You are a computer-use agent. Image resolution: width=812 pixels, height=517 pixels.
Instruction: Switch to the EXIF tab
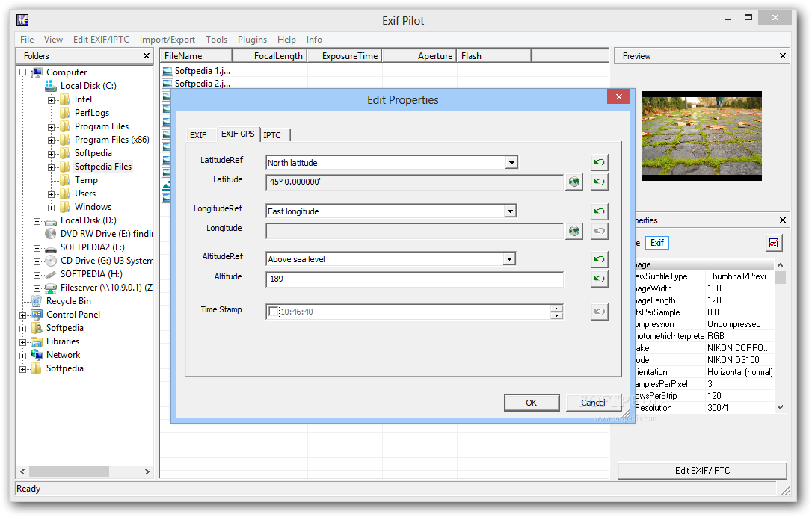pyautogui.click(x=198, y=135)
